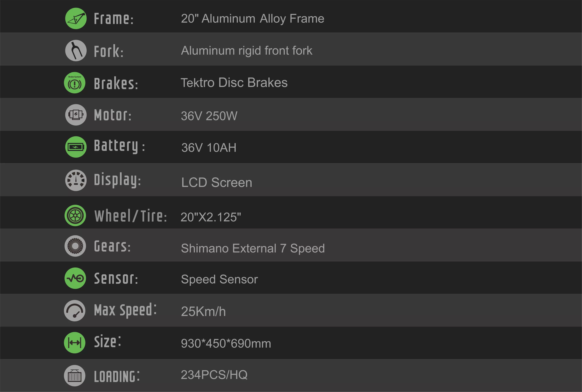Click the gray speedometer icon

[x=75, y=310]
